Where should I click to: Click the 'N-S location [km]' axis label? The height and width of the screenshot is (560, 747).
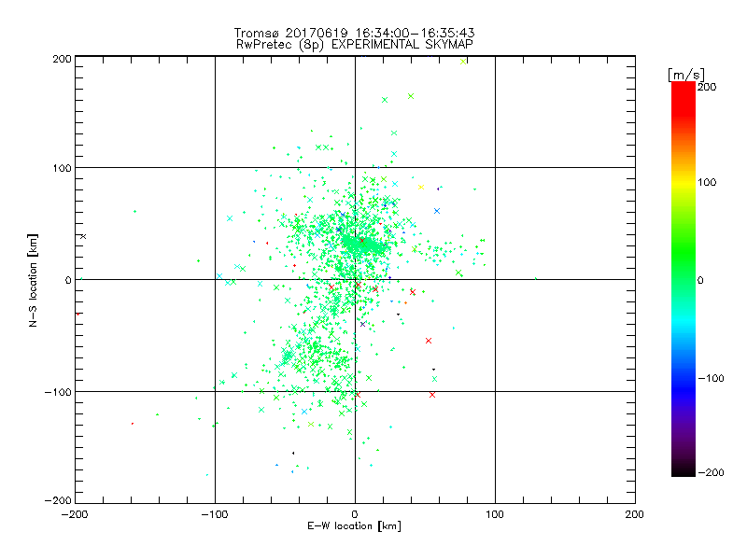coord(33,281)
